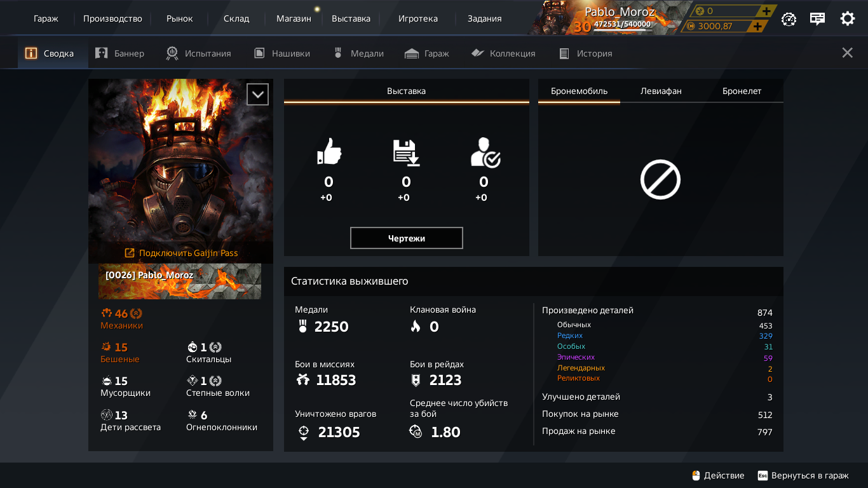Click the empty vehicle prohibited icon
868x488 pixels.
(x=660, y=179)
